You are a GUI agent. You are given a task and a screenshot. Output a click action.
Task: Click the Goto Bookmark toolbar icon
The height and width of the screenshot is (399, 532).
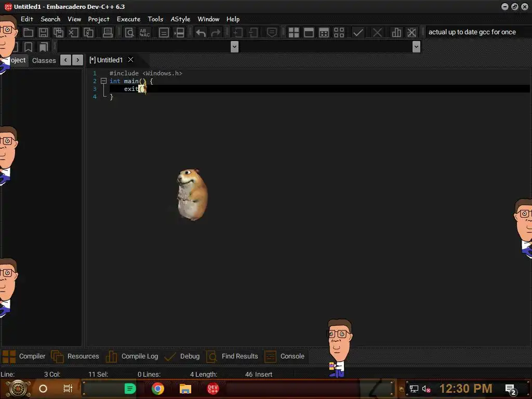[44, 47]
